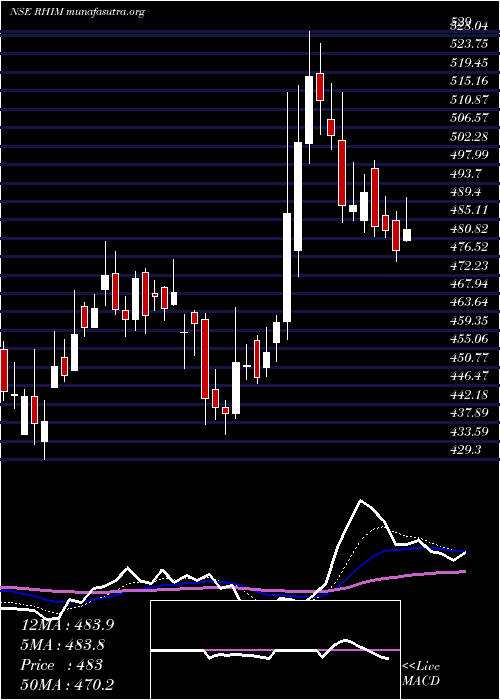
Task: Click the 12MA : 483.9 readout
Action: pyautogui.click(x=67, y=625)
